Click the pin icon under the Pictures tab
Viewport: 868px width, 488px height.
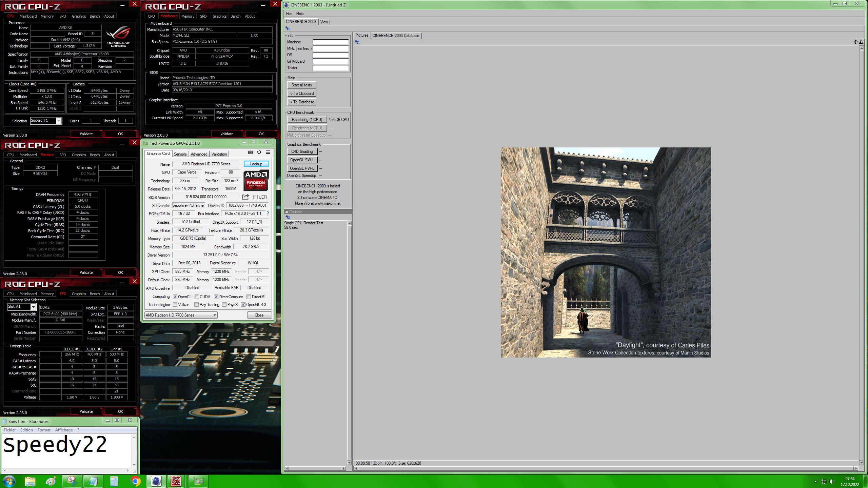tap(357, 42)
